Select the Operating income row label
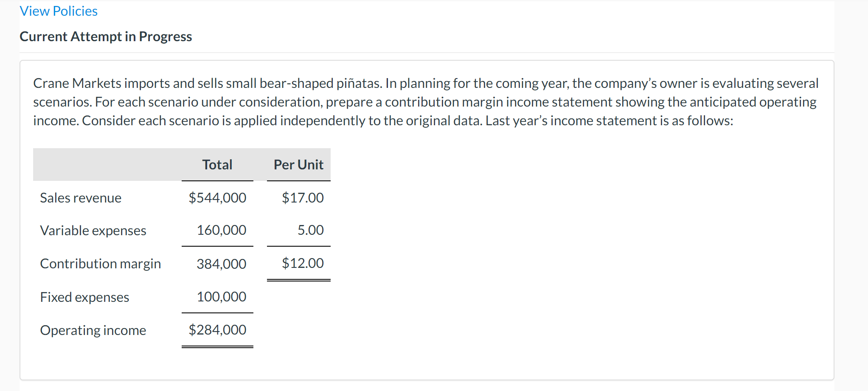This screenshot has width=868, height=391. tap(93, 330)
